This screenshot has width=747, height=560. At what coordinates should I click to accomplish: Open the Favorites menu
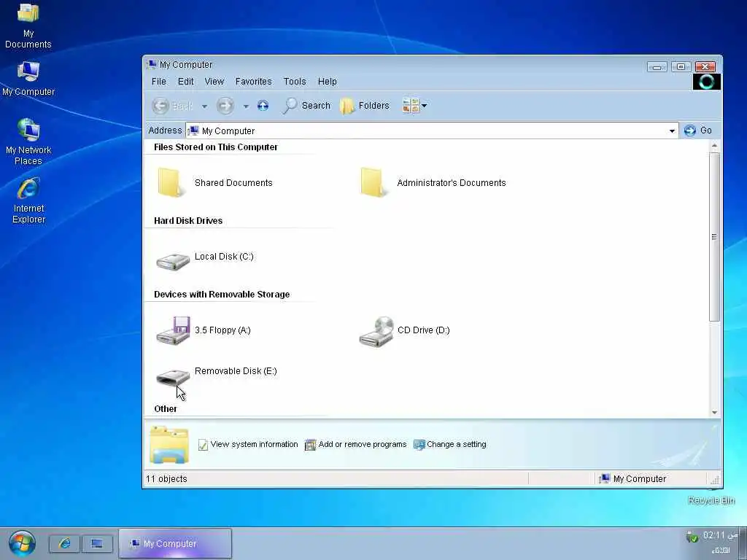(253, 82)
